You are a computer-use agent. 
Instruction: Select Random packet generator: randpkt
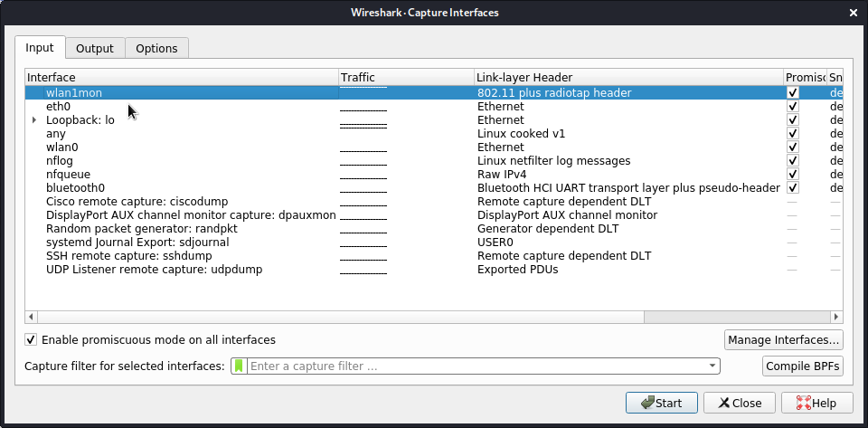click(142, 228)
